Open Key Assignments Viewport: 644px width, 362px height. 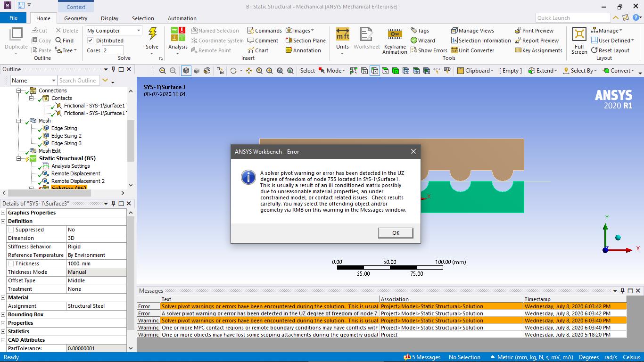[x=538, y=50]
